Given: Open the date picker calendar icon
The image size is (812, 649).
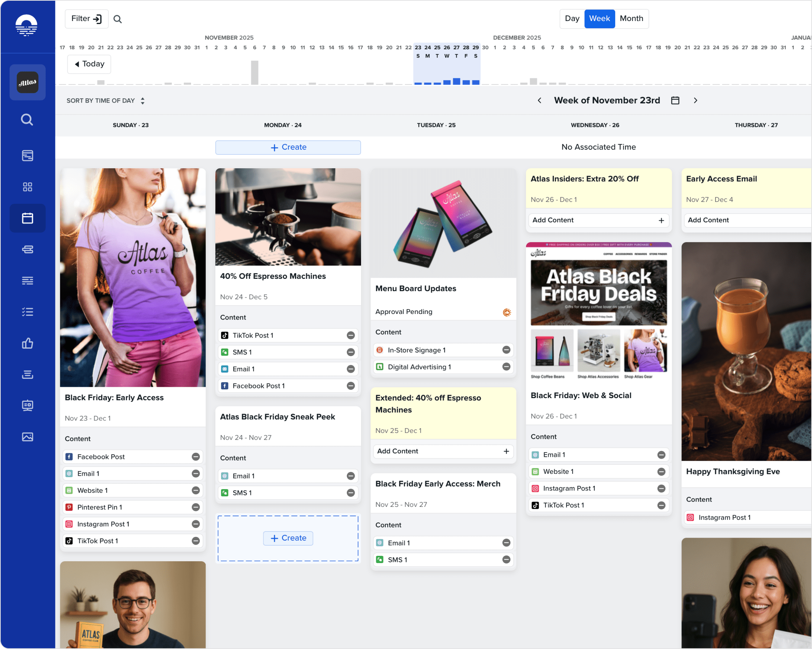Looking at the screenshot, I should tap(675, 100).
